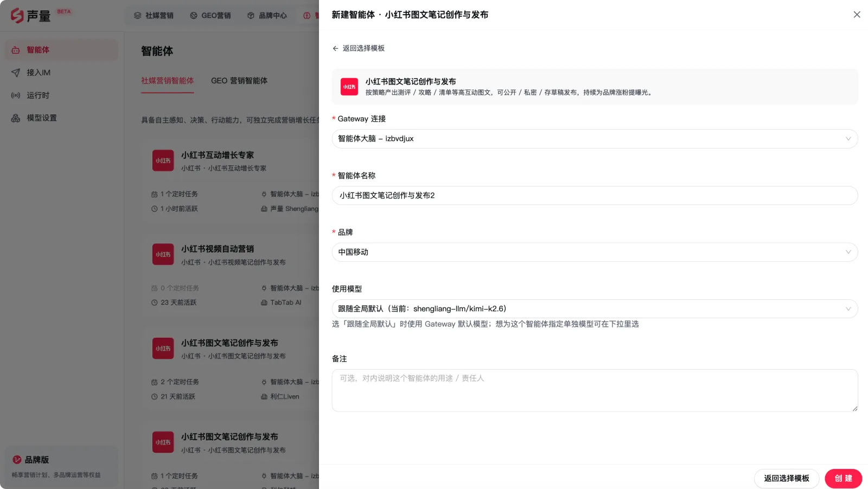This screenshot has height=489, width=868.
Task: Switch to 社媒营销智能体 tab
Action: tap(168, 81)
